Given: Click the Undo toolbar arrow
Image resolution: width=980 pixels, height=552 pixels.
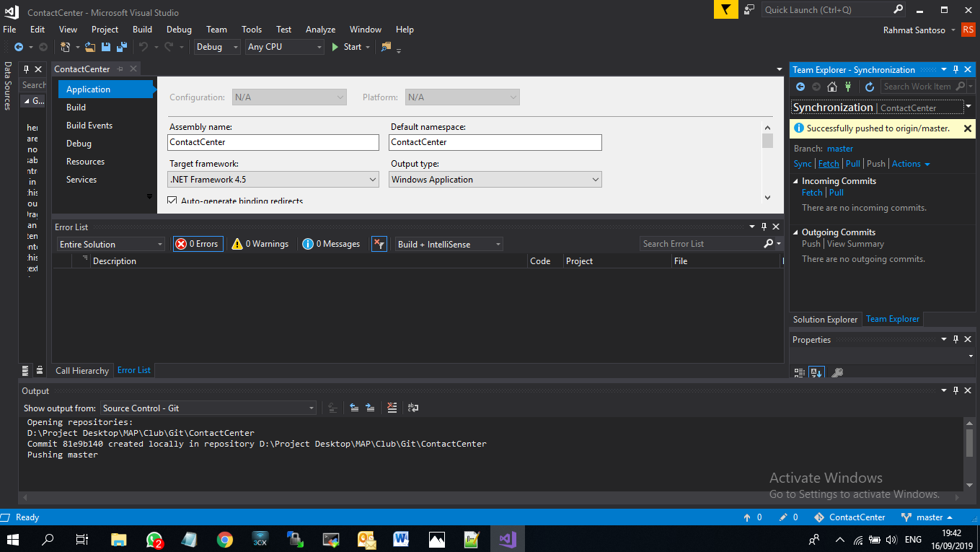Looking at the screenshot, I should (144, 47).
